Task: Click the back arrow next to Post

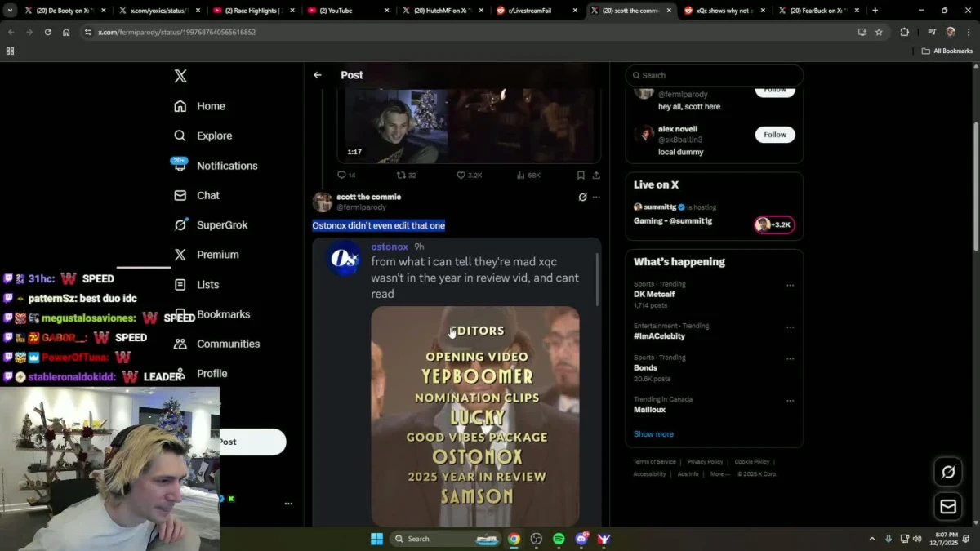Action: [318, 75]
